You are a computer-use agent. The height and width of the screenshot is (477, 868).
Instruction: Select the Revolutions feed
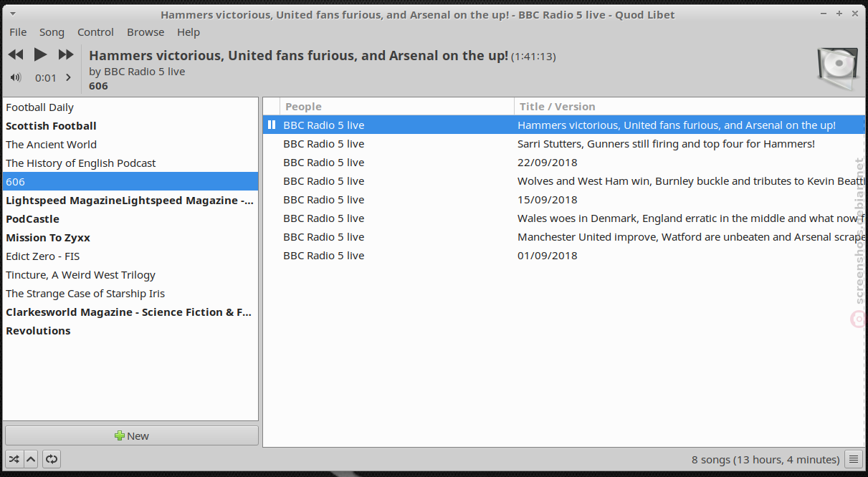tap(130, 331)
